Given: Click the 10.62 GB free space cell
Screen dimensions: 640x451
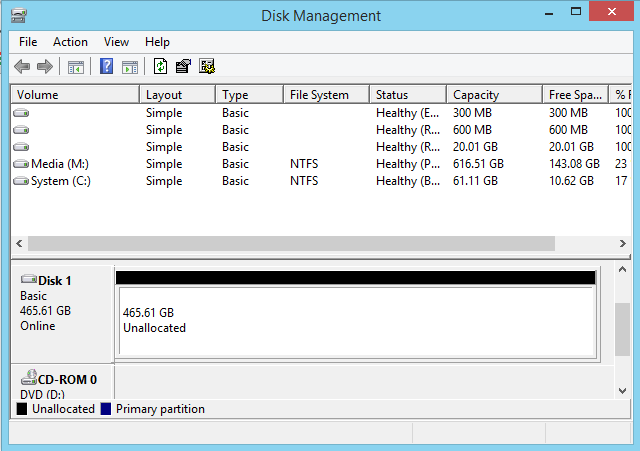Looking at the screenshot, I should [571, 181].
